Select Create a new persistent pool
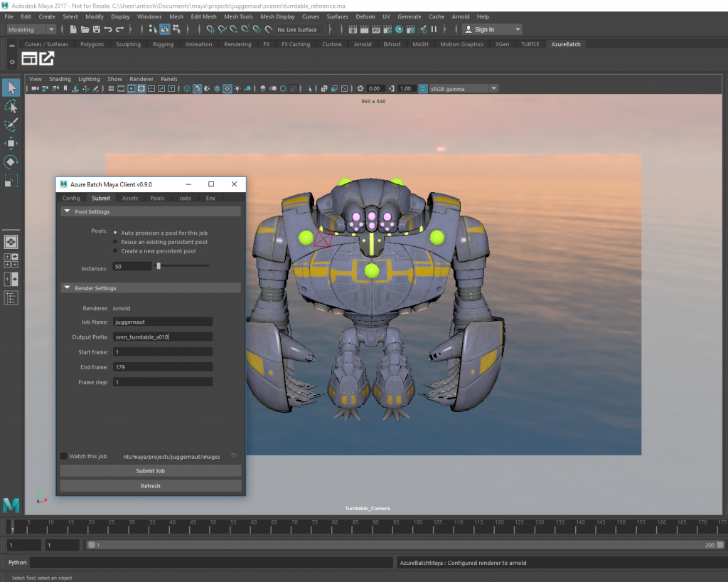 tap(115, 251)
